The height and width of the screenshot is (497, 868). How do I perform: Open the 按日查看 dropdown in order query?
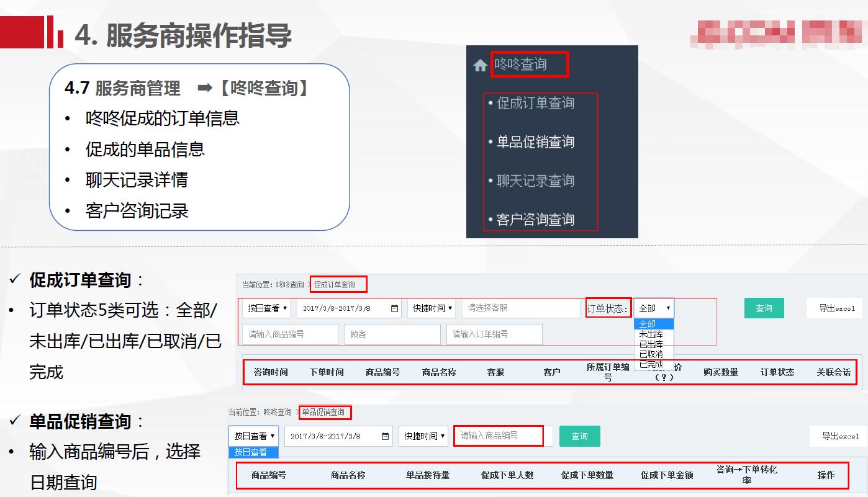click(267, 308)
